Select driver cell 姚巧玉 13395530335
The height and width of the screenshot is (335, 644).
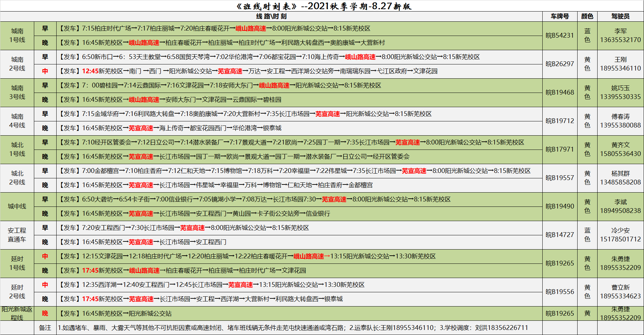click(620, 93)
